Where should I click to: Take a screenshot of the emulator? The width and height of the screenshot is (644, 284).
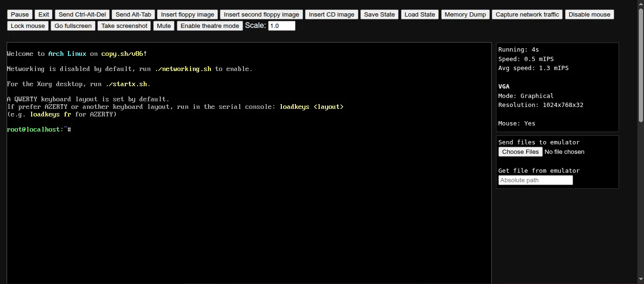(x=124, y=26)
